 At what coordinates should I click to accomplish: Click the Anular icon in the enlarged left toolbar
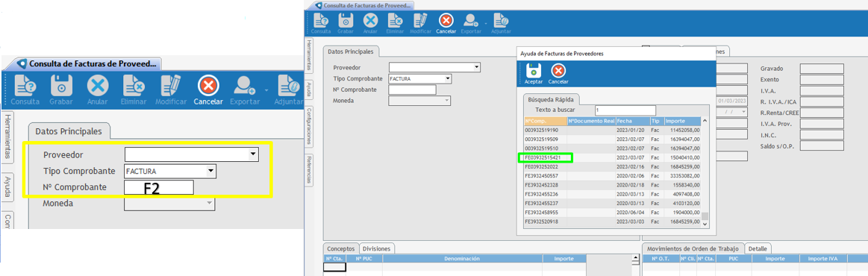[98, 87]
